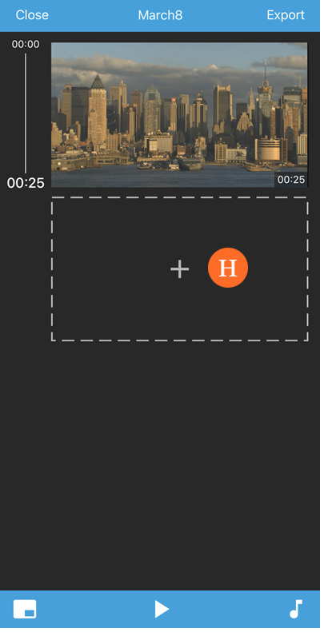This screenshot has width=336, height=644.
Task: Tap the picture-in-picture overlay icon
Action: (25, 609)
